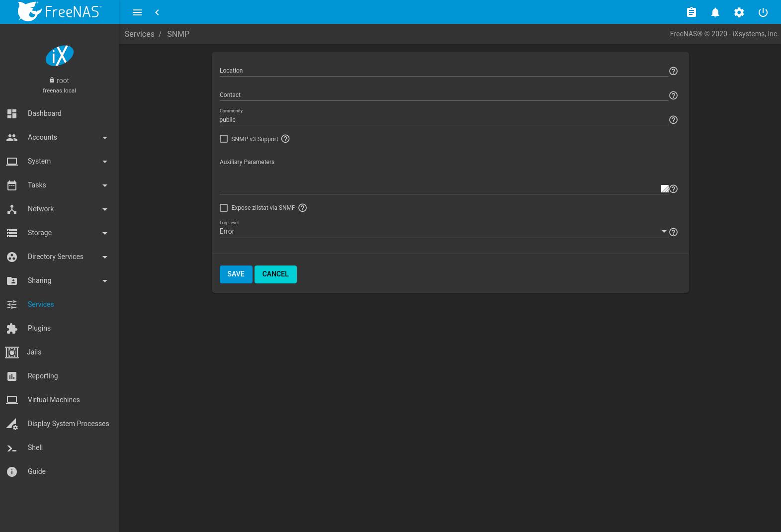Collapse sidebar with the back chevron
781x532 pixels.
tap(157, 12)
